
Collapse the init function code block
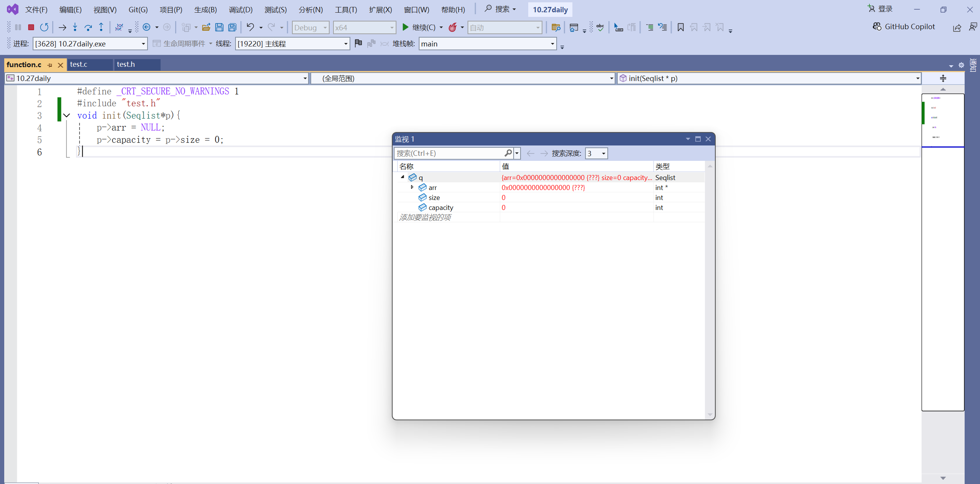(67, 115)
